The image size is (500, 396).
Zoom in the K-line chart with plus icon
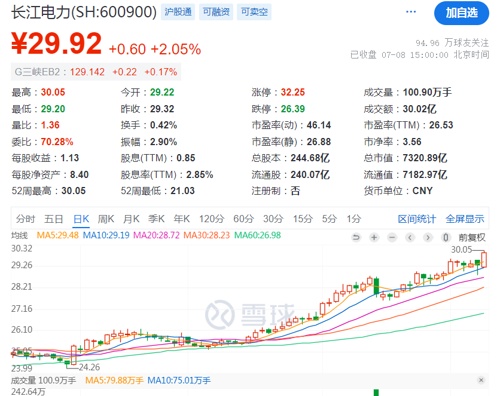374,237
